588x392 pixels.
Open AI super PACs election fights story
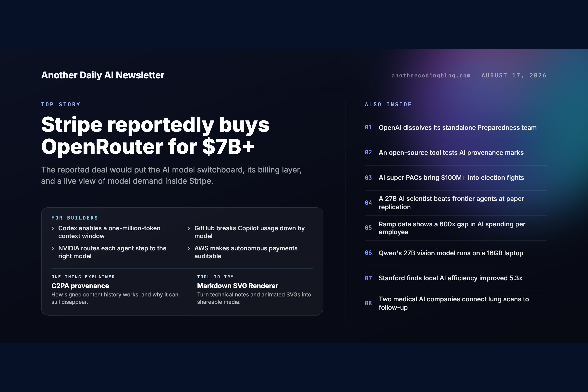451,178
